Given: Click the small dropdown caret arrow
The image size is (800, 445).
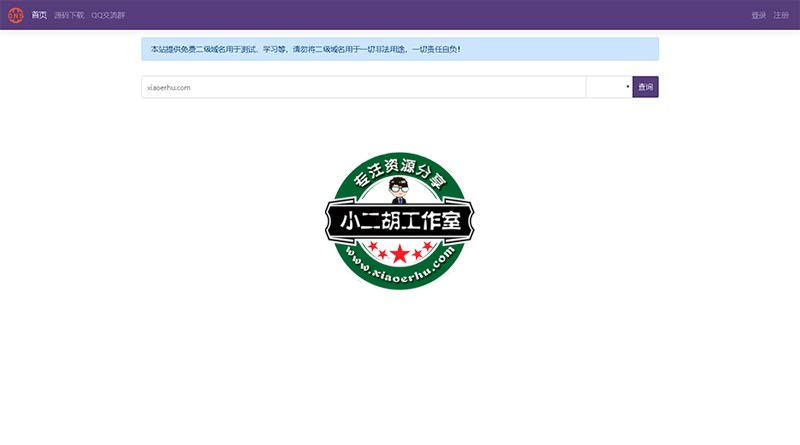Looking at the screenshot, I should (627, 87).
